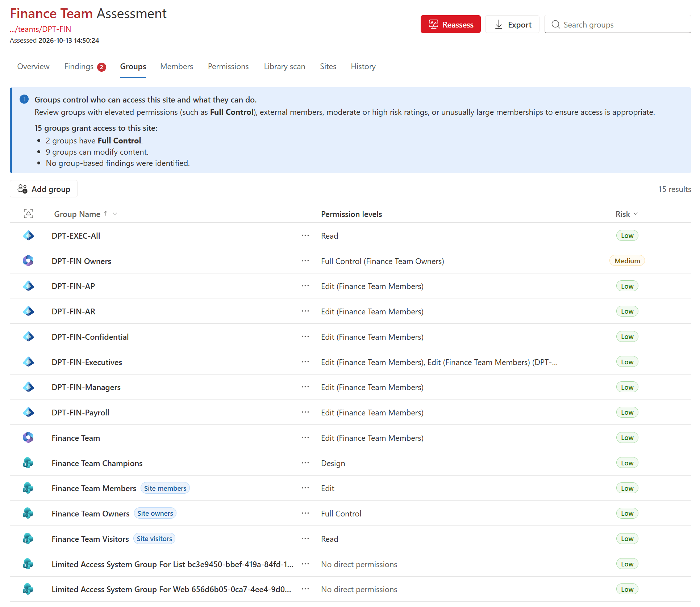The width and height of the screenshot is (700, 607).
Task: Open the Findings tab
Action: click(x=85, y=67)
